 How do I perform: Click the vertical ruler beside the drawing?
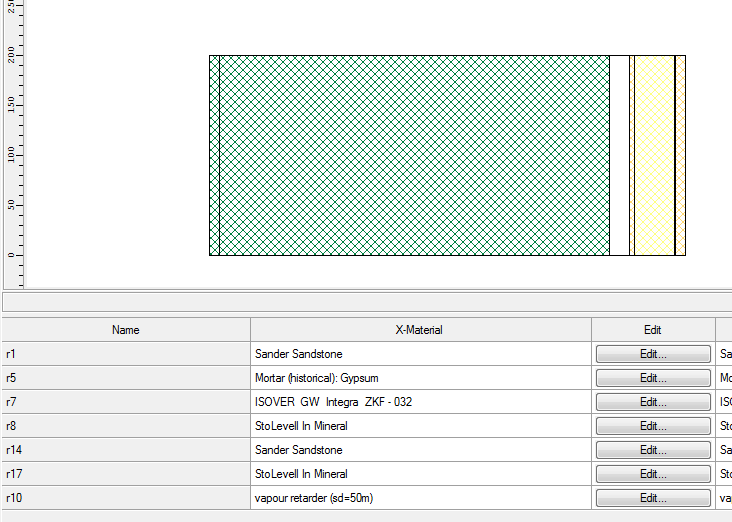coord(12,150)
